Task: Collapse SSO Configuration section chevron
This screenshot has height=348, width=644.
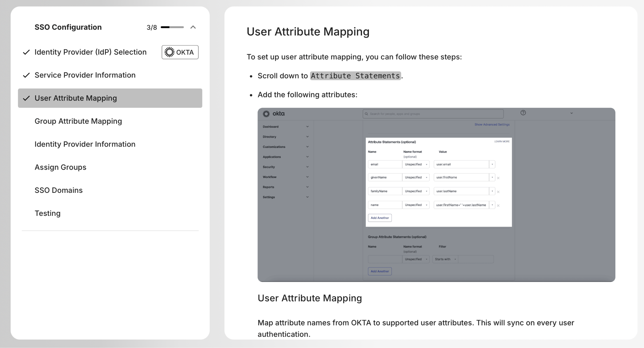Action: pyautogui.click(x=193, y=27)
